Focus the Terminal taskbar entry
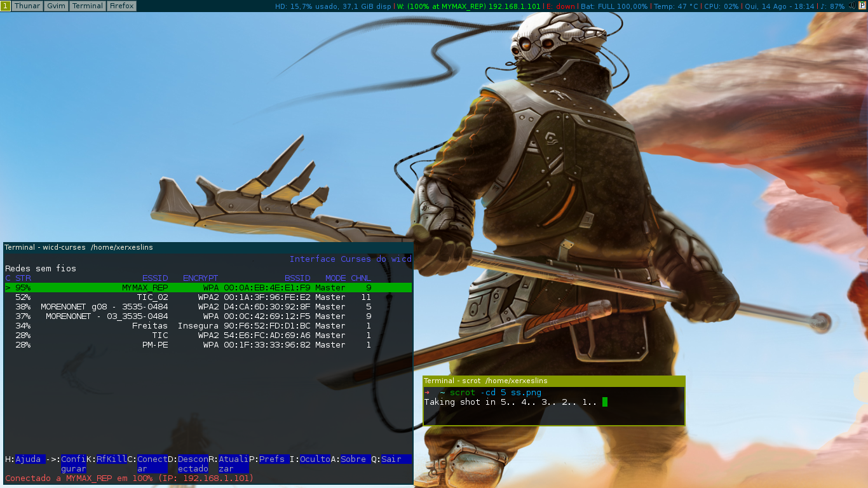This screenshot has height=488, width=868. (x=87, y=6)
